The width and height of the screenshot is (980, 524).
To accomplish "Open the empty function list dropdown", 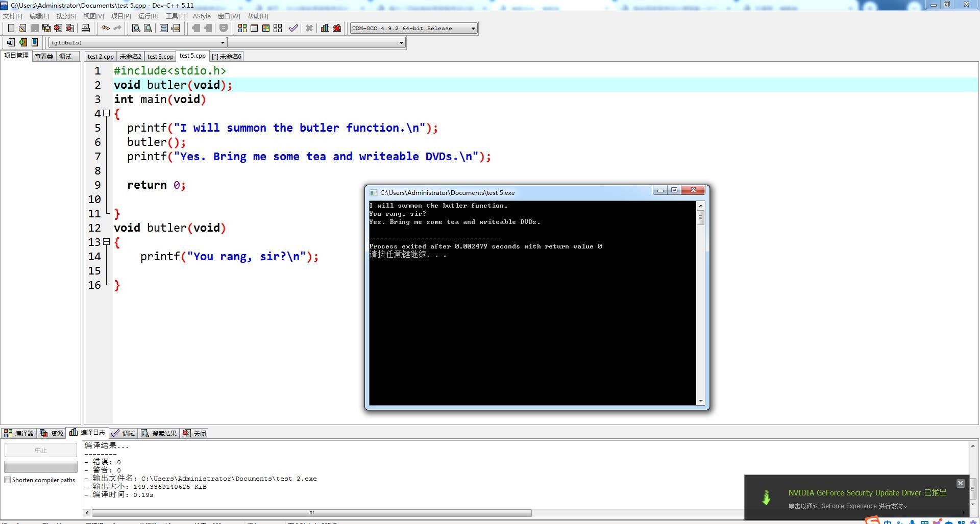I will pyautogui.click(x=316, y=42).
